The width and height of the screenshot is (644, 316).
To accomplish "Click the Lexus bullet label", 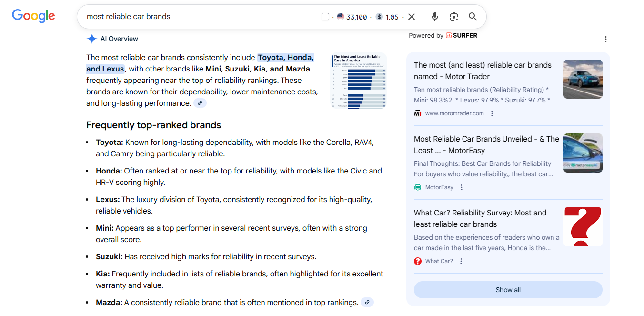I will pos(108,199).
